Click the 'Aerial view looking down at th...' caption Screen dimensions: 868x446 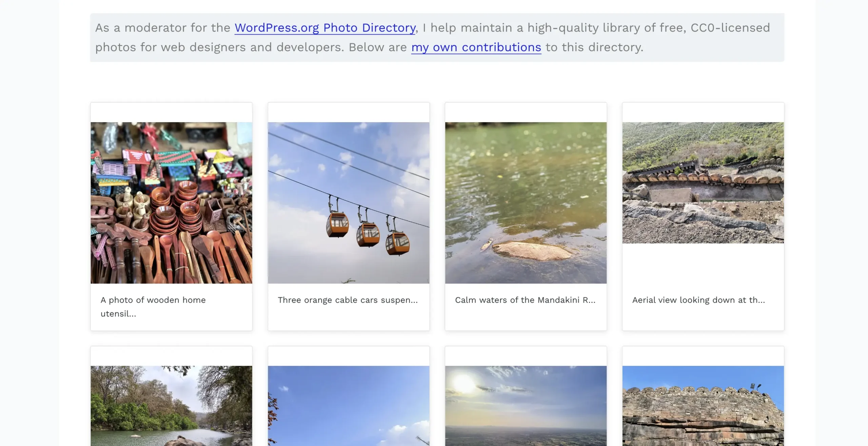(x=698, y=300)
